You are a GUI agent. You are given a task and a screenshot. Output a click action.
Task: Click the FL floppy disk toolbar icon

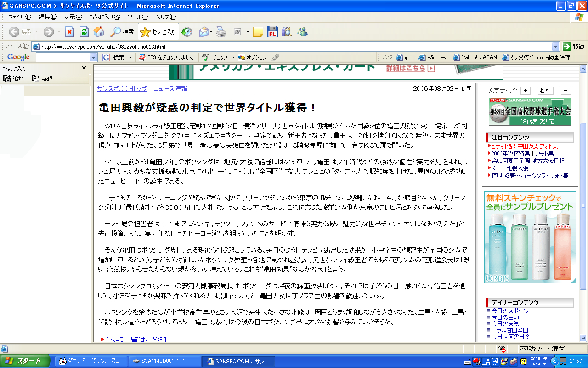tap(272, 32)
